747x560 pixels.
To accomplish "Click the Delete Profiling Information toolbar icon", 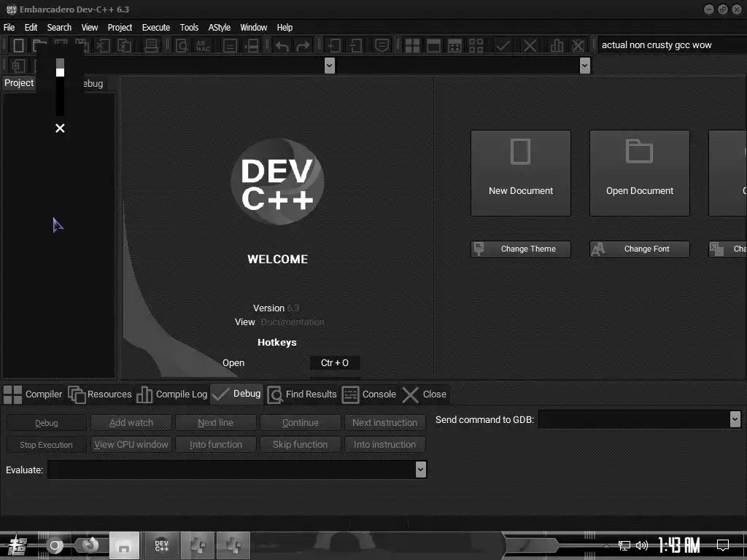I will (x=578, y=46).
